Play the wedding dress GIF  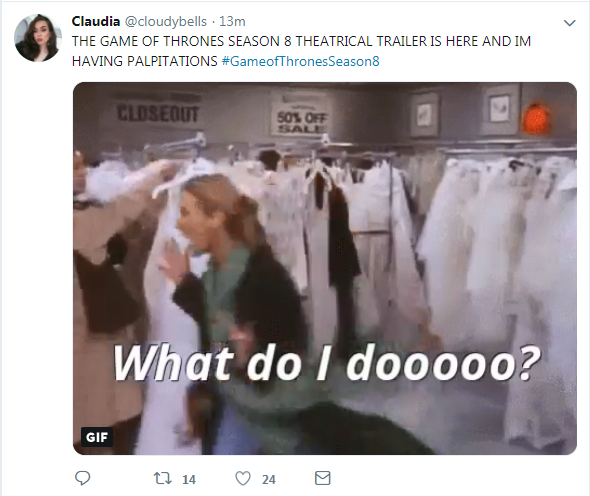click(325, 268)
